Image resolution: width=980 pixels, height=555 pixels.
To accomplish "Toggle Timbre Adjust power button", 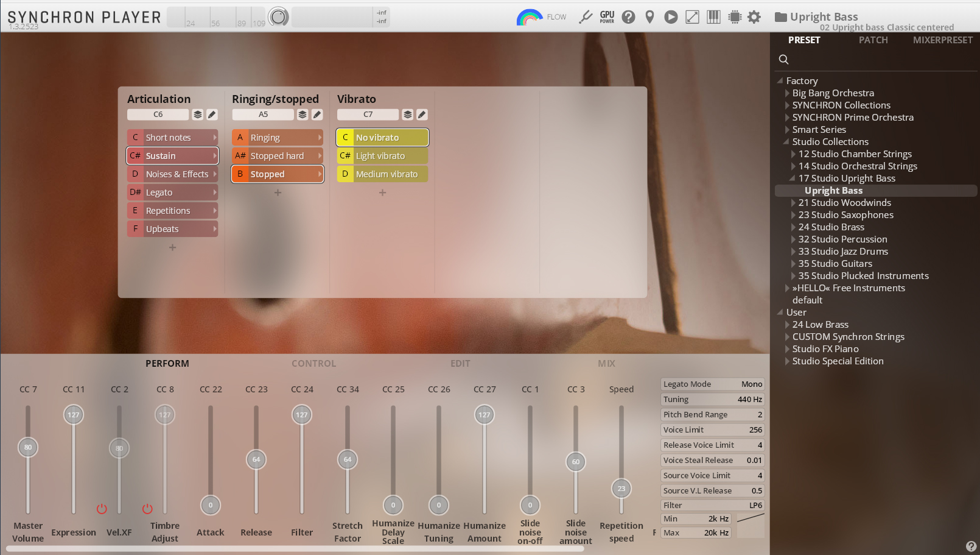I will click(x=147, y=509).
